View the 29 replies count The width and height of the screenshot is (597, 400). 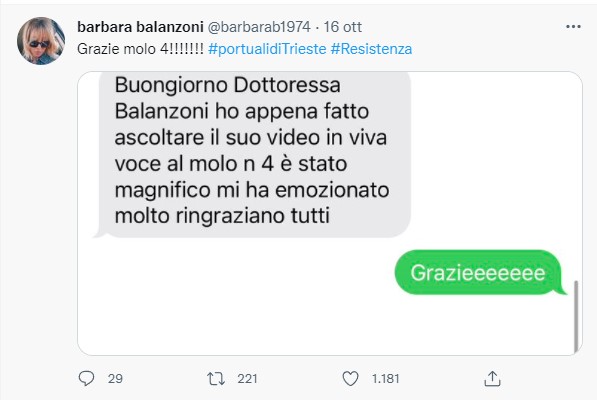(x=115, y=379)
